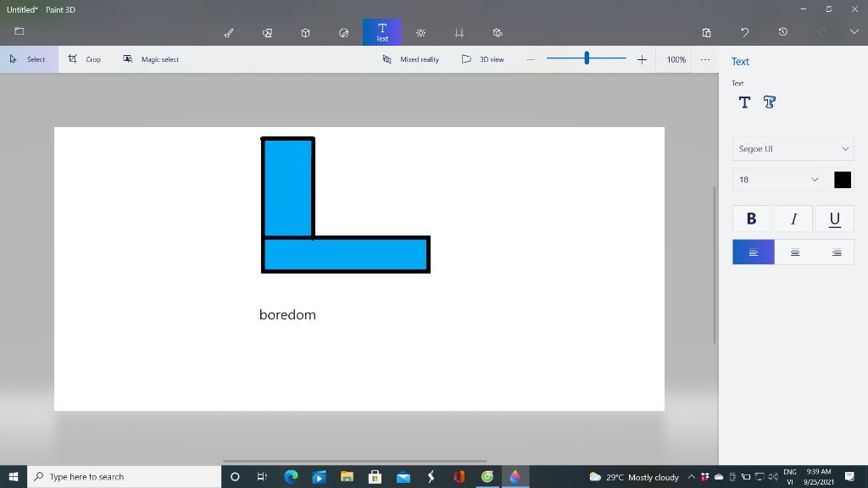Select the Text tool tab
The height and width of the screenshot is (488, 868).
coord(382,32)
